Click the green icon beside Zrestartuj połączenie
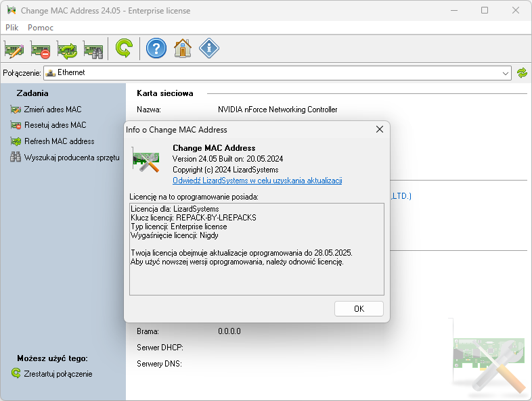This screenshot has height=401, width=532. [16, 373]
